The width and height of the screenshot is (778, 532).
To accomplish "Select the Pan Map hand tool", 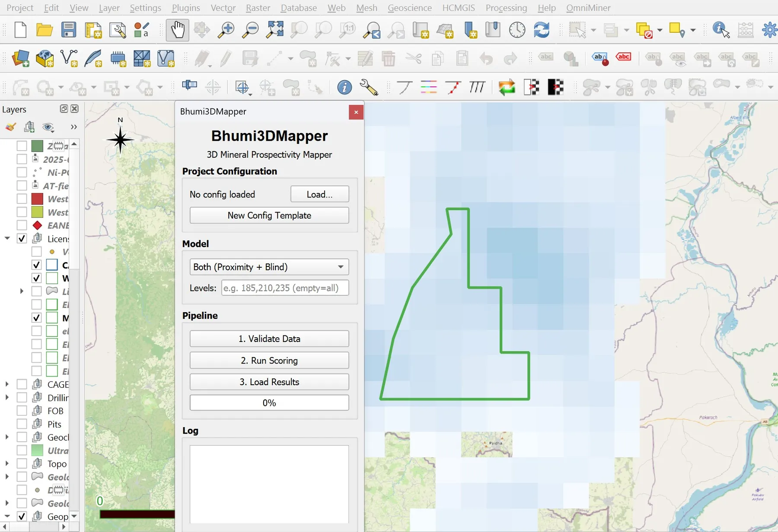I will [177, 30].
